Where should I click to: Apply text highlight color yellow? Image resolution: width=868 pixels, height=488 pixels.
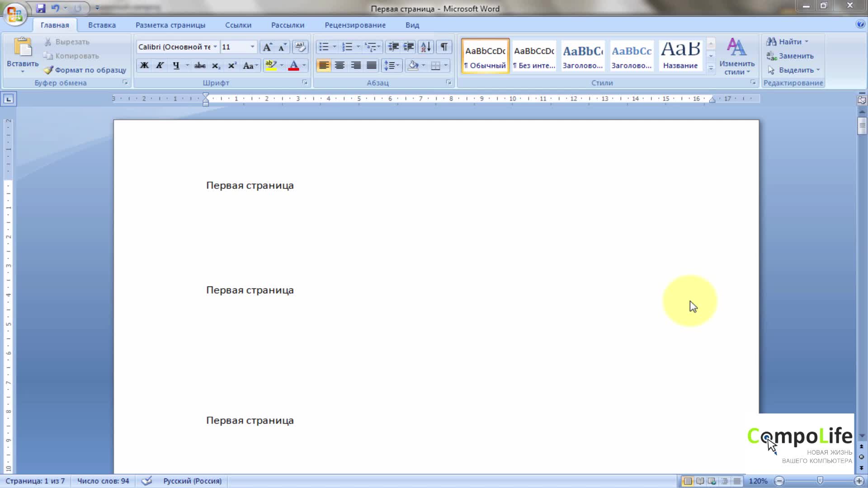click(x=271, y=66)
